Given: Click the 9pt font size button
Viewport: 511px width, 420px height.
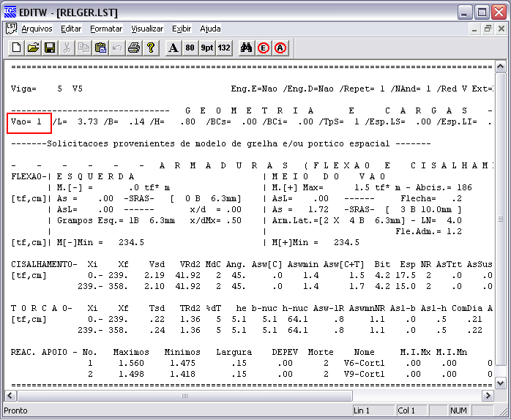Looking at the screenshot, I should [x=206, y=48].
